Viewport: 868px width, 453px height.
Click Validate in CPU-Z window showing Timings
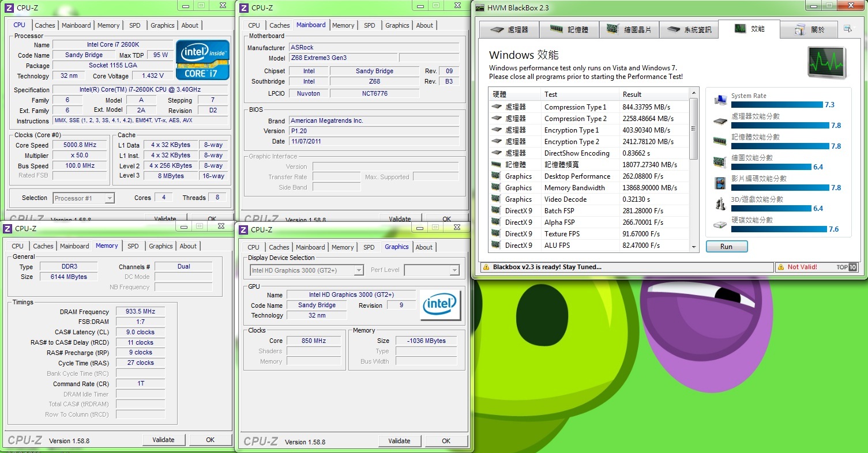[163, 440]
